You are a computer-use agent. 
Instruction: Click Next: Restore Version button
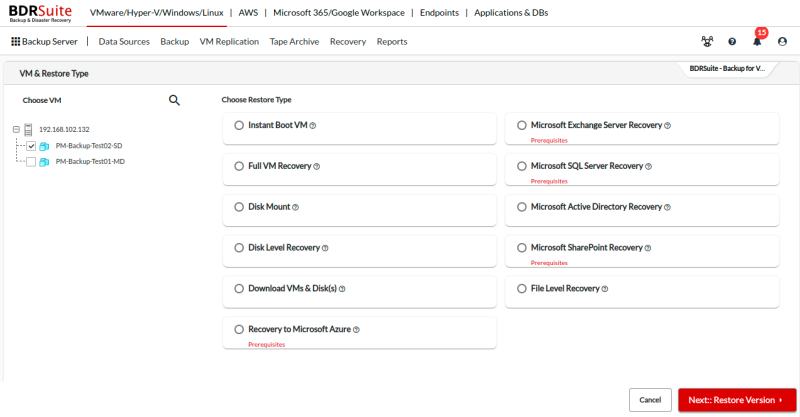coord(736,400)
